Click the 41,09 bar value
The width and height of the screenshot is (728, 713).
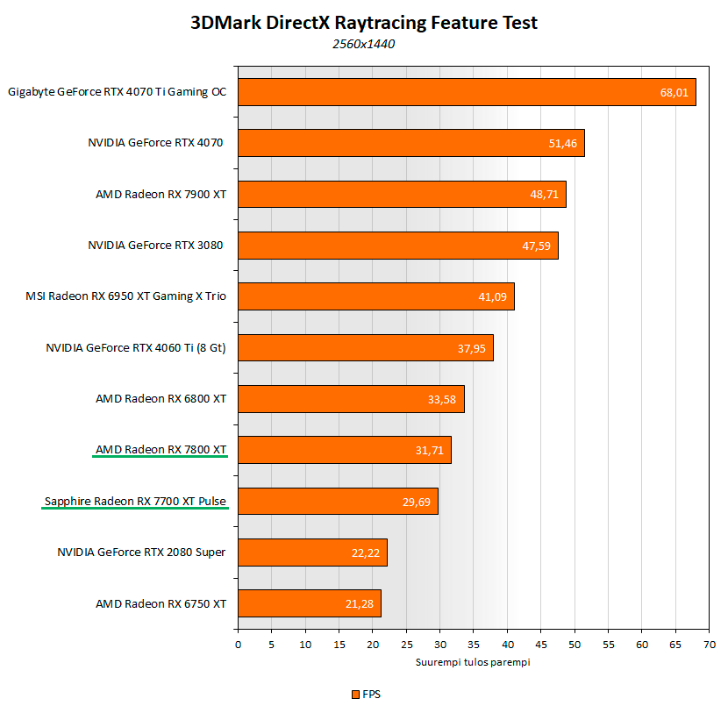coord(493,297)
